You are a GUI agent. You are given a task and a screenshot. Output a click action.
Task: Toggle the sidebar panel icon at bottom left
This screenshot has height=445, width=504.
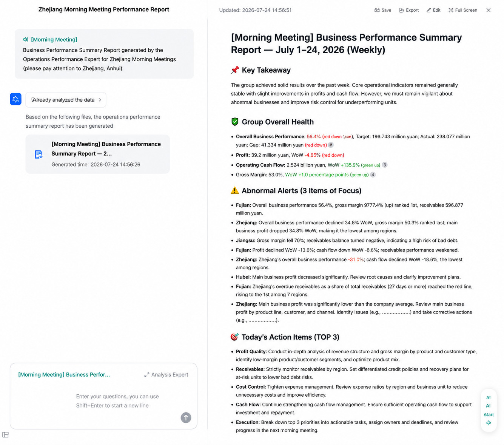coord(5,435)
